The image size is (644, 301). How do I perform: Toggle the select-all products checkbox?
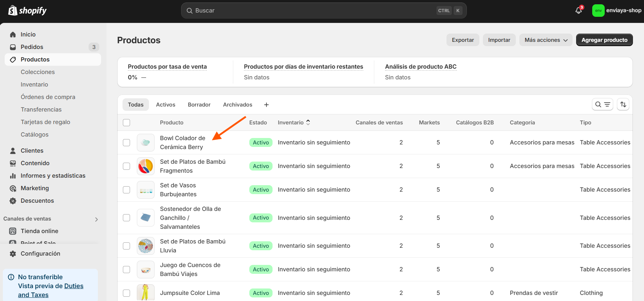tap(126, 123)
